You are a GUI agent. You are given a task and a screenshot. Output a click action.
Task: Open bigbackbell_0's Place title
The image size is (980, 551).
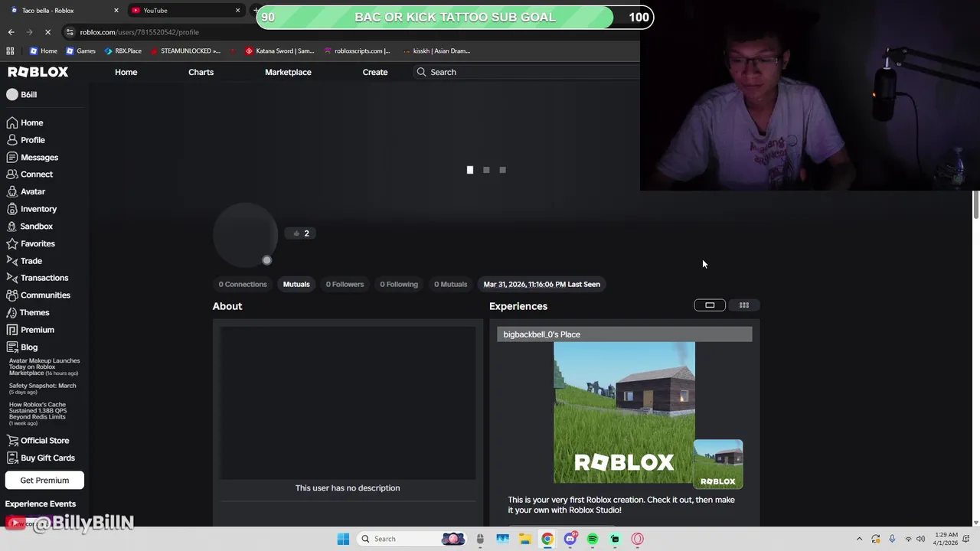click(541, 334)
